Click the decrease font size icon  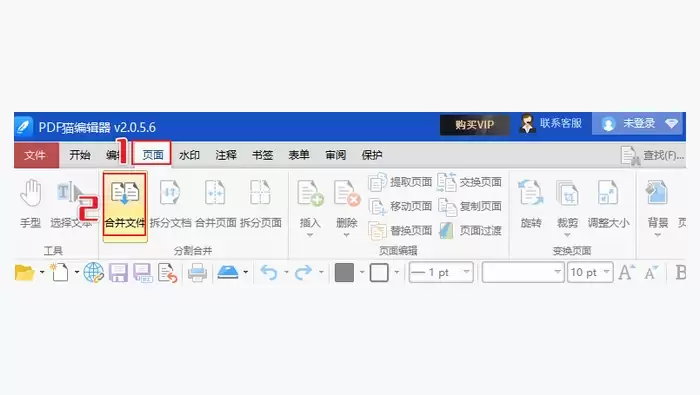coord(651,272)
